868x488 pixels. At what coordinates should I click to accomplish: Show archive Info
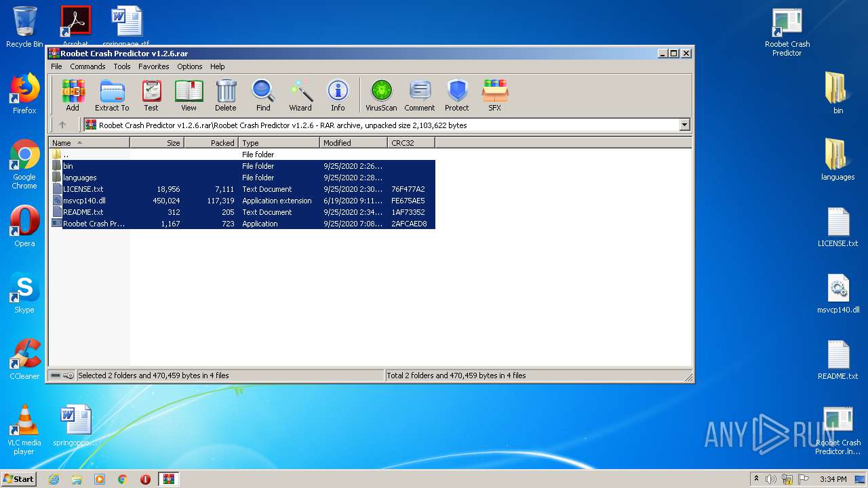[338, 95]
